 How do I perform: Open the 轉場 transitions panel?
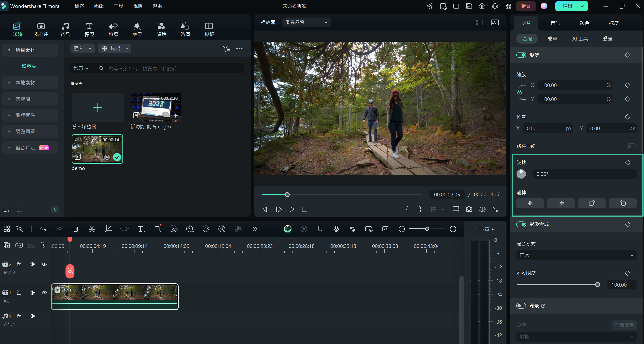click(113, 30)
